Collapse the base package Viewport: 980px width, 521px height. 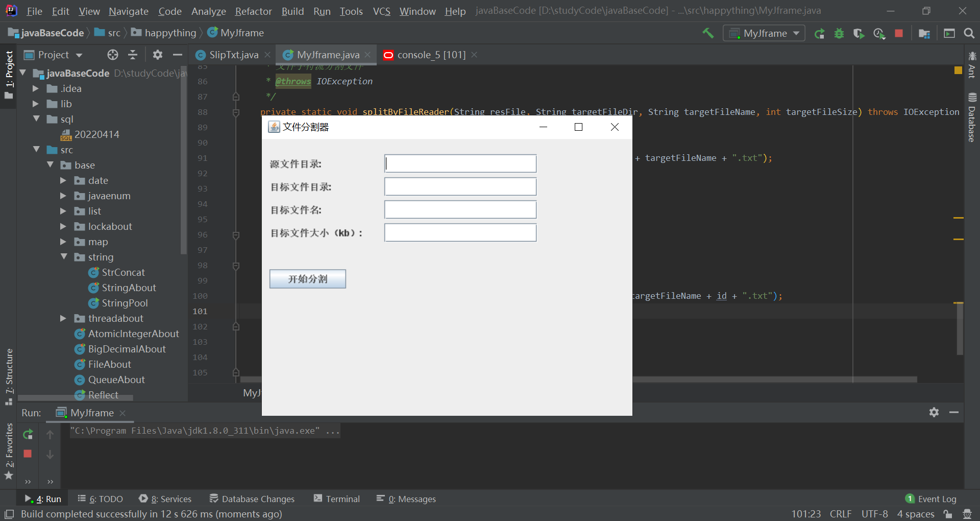(50, 164)
